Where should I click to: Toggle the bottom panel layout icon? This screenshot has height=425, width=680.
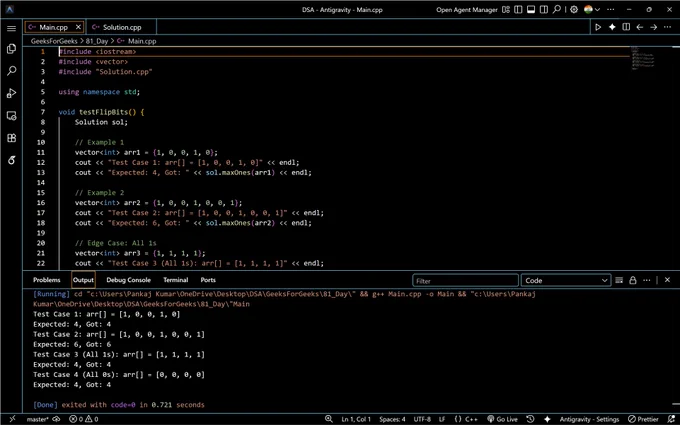click(x=531, y=10)
